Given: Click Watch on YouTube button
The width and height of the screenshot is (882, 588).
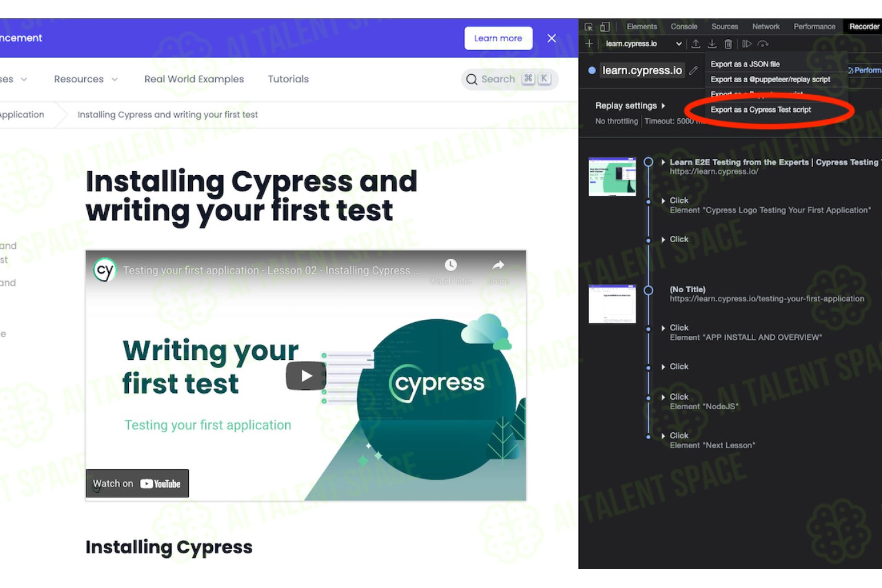Looking at the screenshot, I should (137, 483).
